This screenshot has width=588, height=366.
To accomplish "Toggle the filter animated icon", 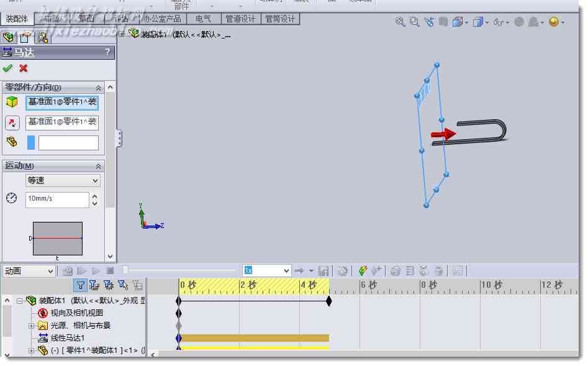I will (80, 285).
